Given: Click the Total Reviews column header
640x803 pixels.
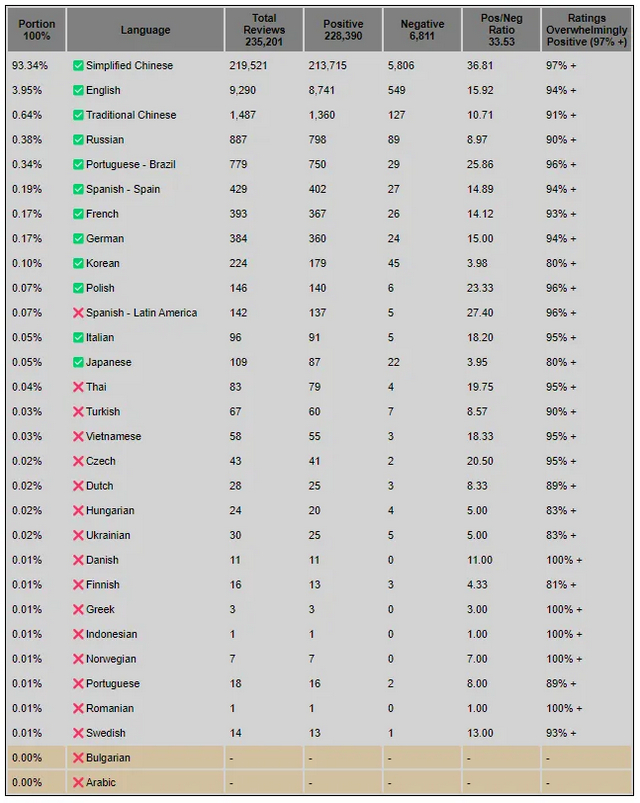Looking at the screenshot, I should pyautogui.click(x=264, y=30).
